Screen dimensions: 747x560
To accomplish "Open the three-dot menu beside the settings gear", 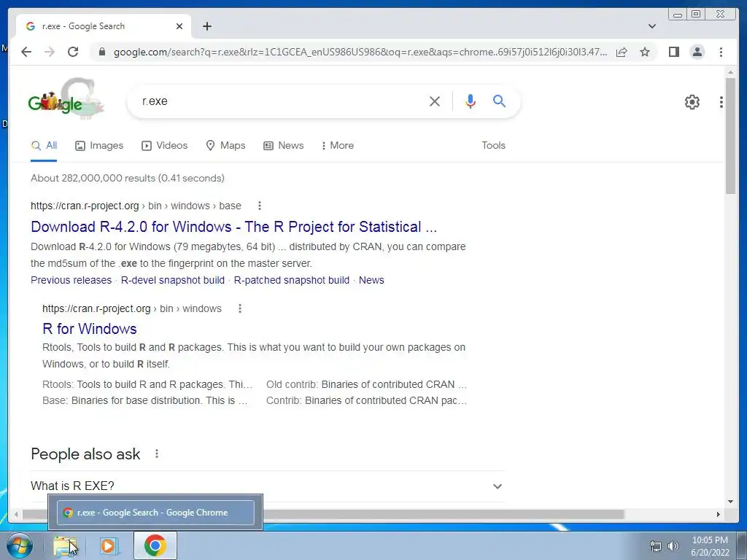I will coord(721,102).
